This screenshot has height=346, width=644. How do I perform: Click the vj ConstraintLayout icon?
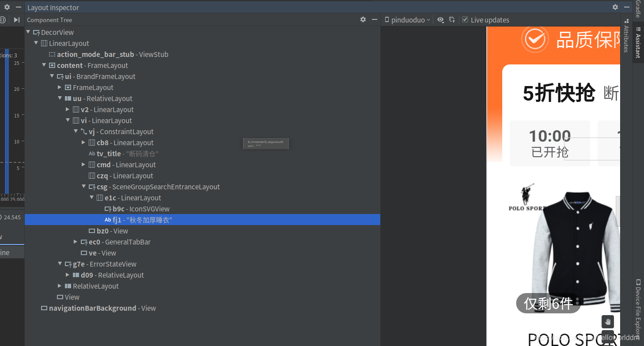pos(84,132)
